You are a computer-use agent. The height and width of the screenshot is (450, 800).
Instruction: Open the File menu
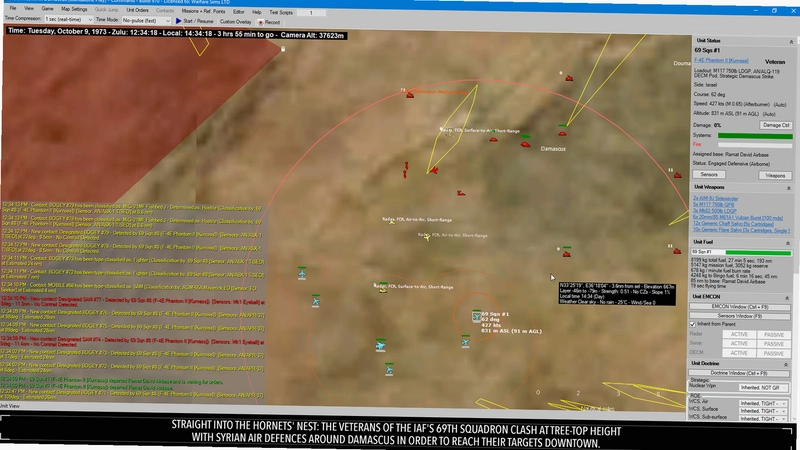coord(13,8)
